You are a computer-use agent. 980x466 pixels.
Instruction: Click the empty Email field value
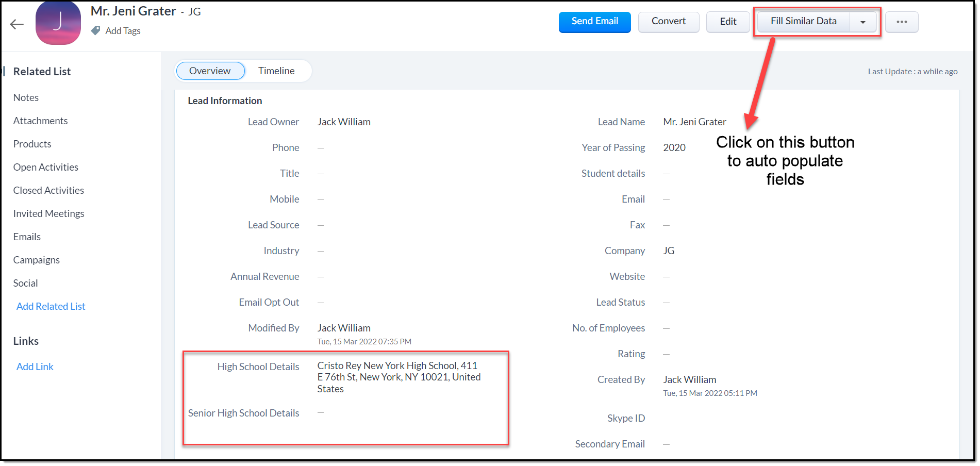pyautogui.click(x=666, y=199)
